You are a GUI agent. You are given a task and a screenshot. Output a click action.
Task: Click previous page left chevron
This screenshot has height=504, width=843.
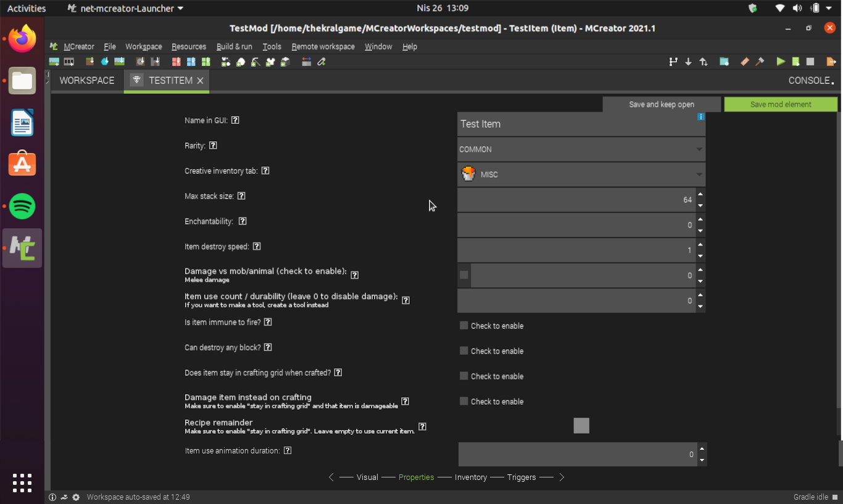click(x=331, y=477)
